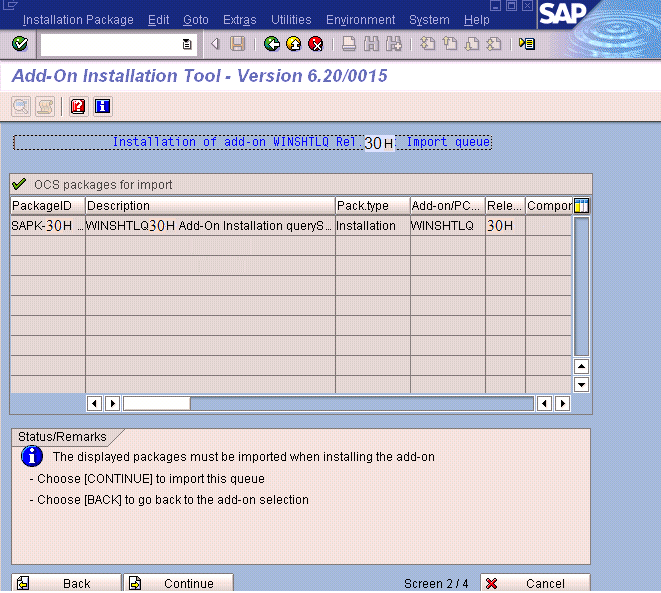
Task: Open the Extras menu
Action: click(x=239, y=20)
